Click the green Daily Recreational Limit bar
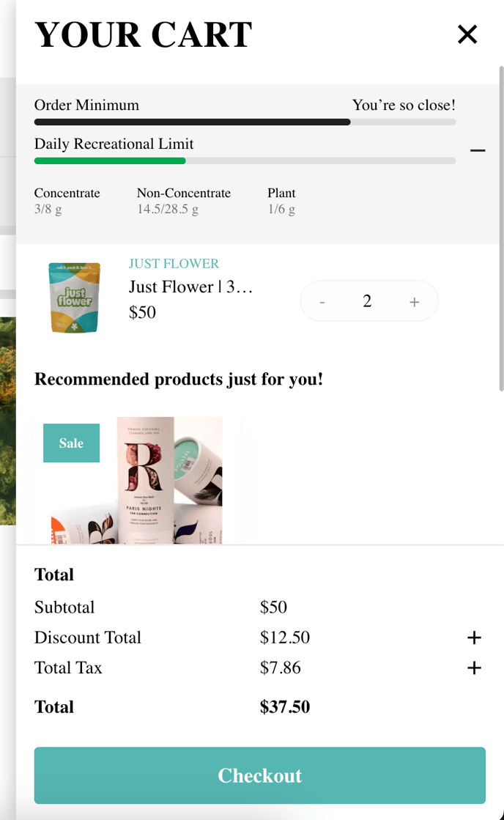 pos(110,161)
